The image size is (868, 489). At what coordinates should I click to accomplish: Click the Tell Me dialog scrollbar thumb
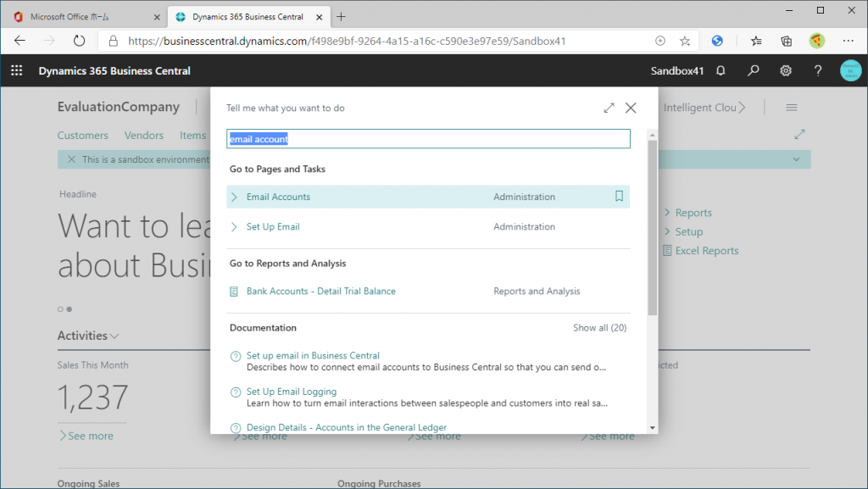click(x=652, y=228)
